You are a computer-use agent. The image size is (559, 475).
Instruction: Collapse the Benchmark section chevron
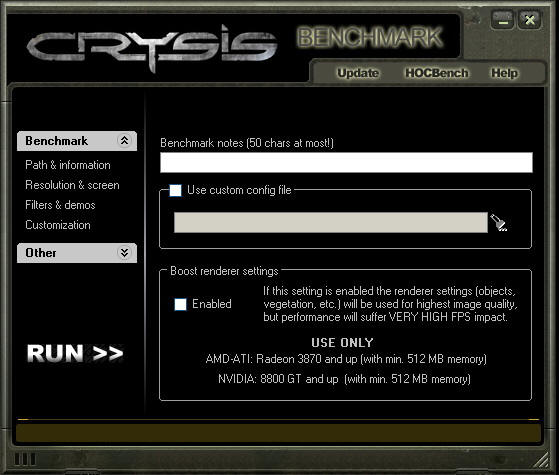point(124,141)
